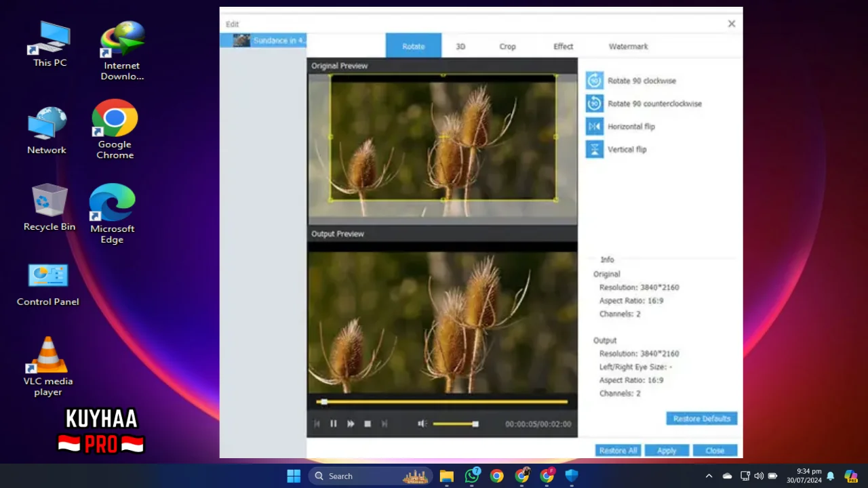Click the Restore All button
This screenshot has width=868, height=488.
(618, 451)
